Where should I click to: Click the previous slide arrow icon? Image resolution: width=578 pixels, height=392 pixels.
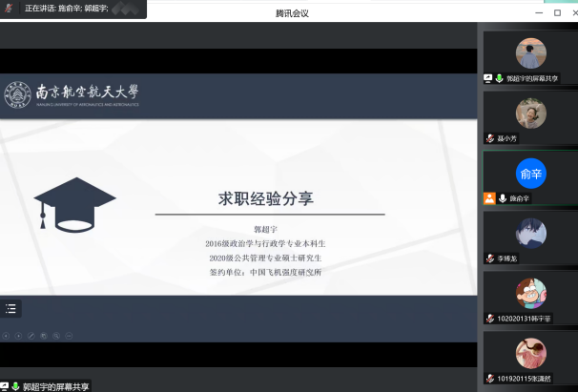pyautogui.click(x=6, y=336)
